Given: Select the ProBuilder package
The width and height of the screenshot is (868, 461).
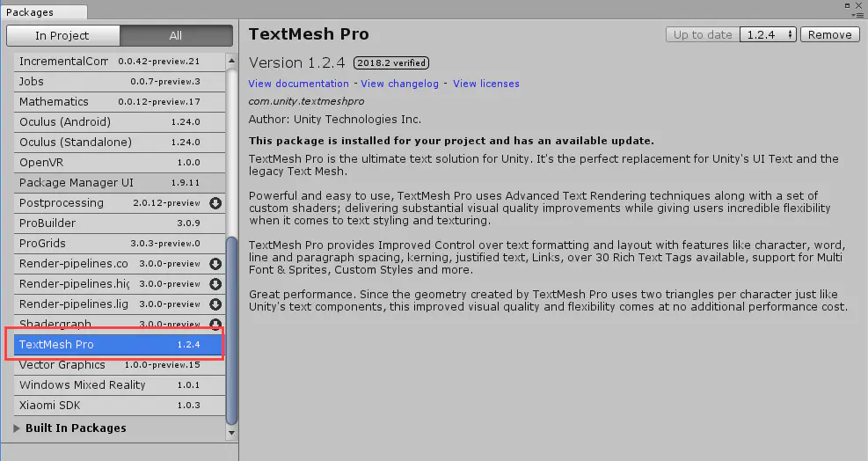Looking at the screenshot, I should coord(120,223).
